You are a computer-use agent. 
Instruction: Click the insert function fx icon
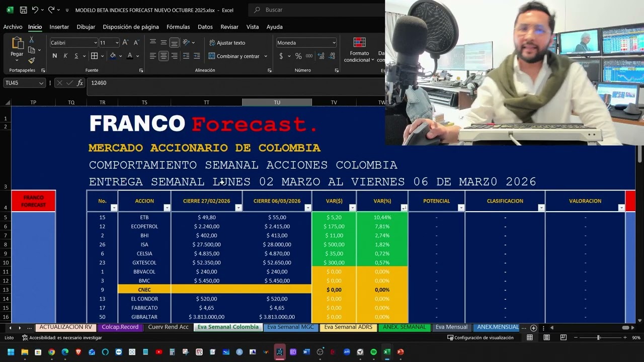click(x=81, y=83)
